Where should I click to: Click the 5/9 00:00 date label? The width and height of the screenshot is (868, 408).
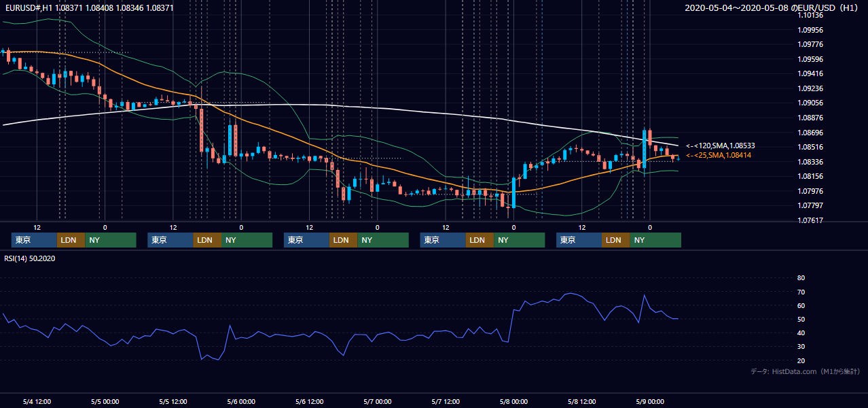pos(649,401)
